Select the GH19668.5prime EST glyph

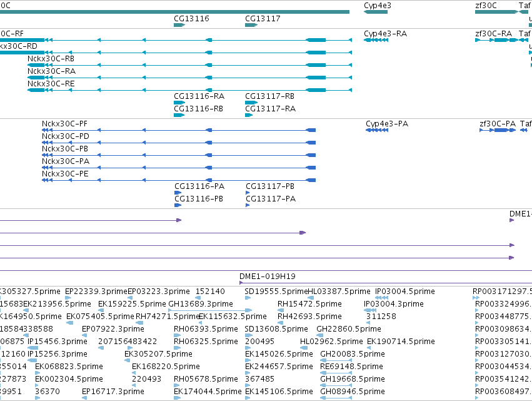tap(336, 385)
